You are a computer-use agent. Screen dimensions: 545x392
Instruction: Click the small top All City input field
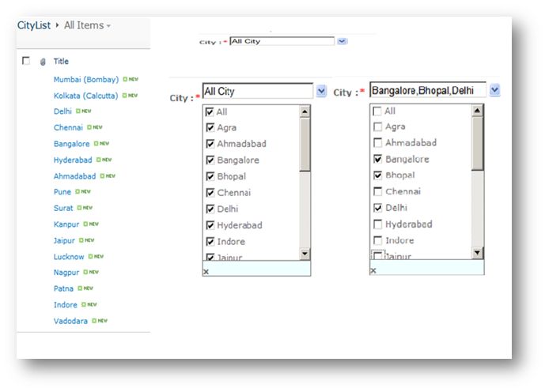point(282,41)
